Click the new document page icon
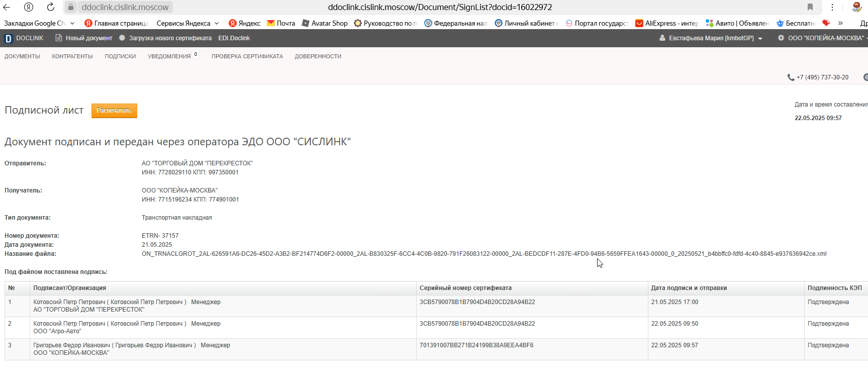 point(58,38)
